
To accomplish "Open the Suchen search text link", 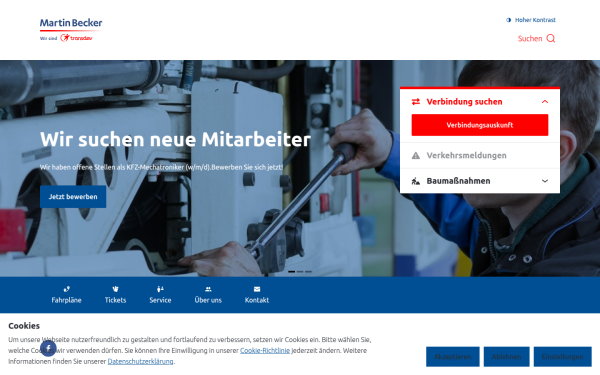I will click(530, 39).
